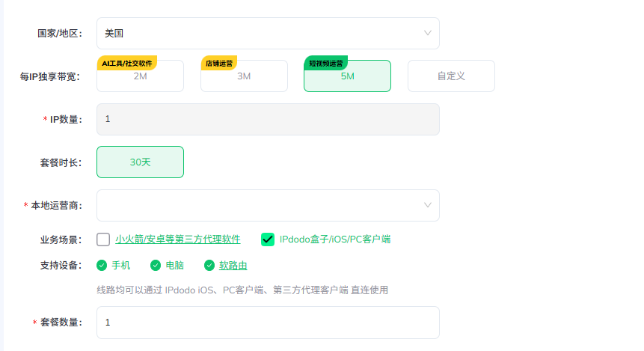Open the 小火箭/安卓等第三方代理软件 link
Image resolution: width=644 pixels, height=351 pixels.
pyautogui.click(x=178, y=239)
